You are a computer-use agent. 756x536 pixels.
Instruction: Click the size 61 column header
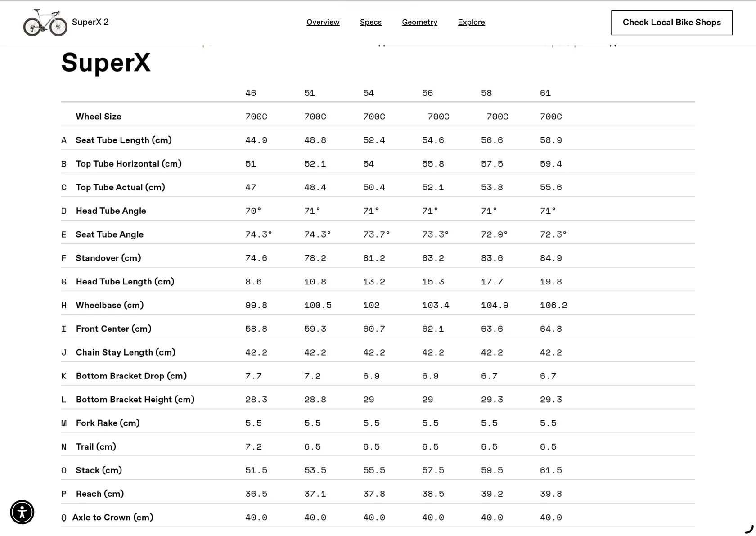[x=545, y=93]
